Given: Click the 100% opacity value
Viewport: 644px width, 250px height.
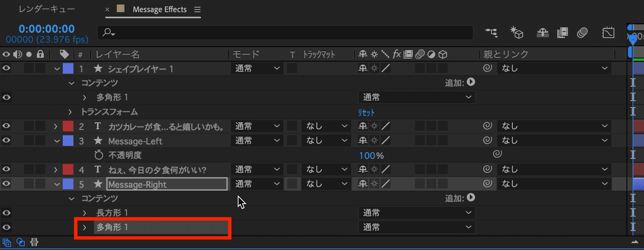Looking at the screenshot, I should pyautogui.click(x=371, y=155).
